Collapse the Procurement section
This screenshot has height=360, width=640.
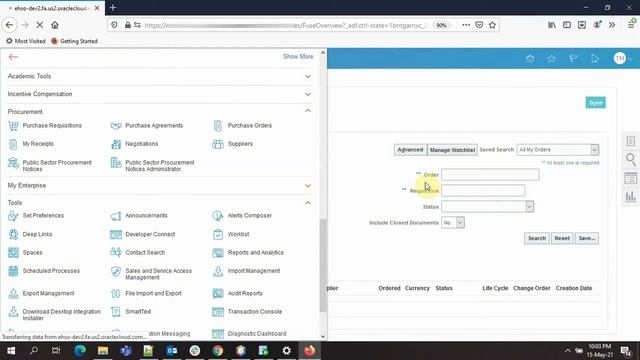[308, 111]
